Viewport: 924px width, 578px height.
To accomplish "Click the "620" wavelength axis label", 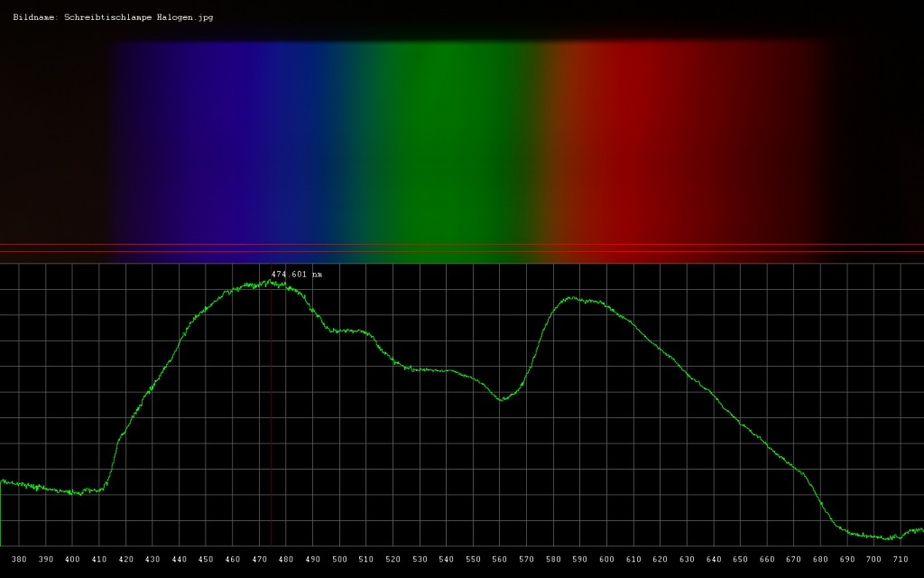I will [x=660, y=559].
